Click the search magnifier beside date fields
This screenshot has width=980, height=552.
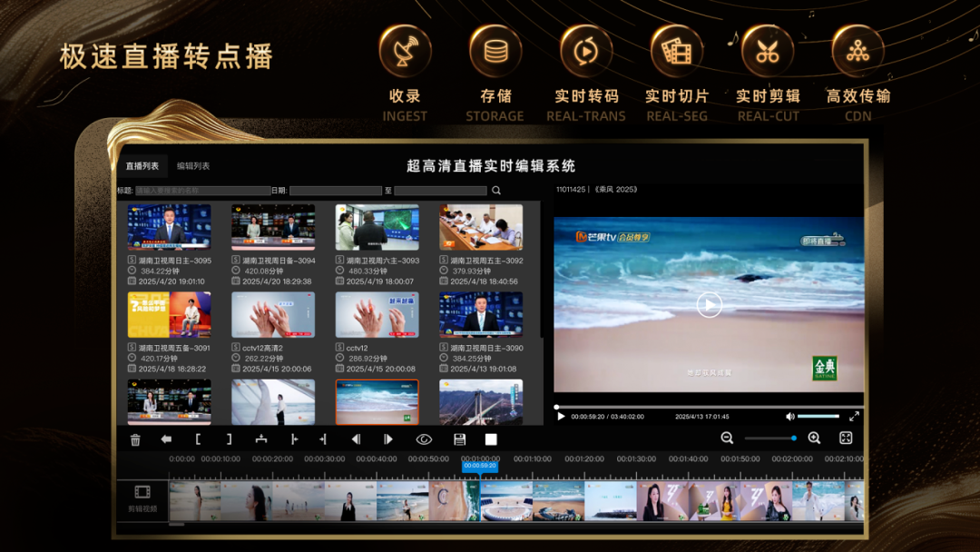coord(495,191)
